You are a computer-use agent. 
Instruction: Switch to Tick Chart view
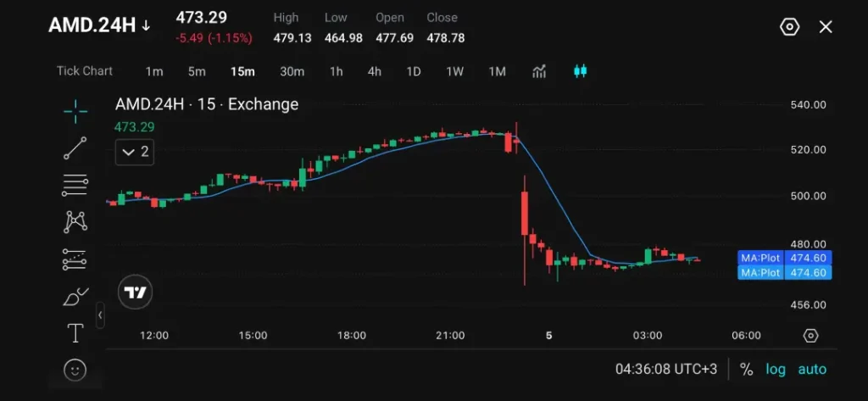pyautogui.click(x=84, y=71)
